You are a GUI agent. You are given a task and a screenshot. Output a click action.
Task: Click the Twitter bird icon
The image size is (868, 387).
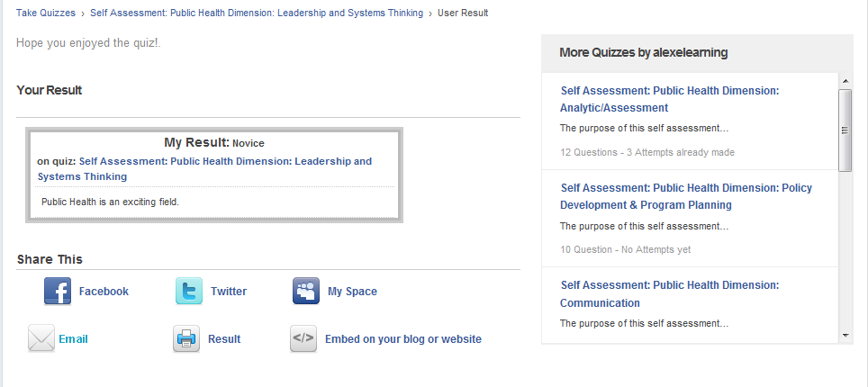coord(189,292)
